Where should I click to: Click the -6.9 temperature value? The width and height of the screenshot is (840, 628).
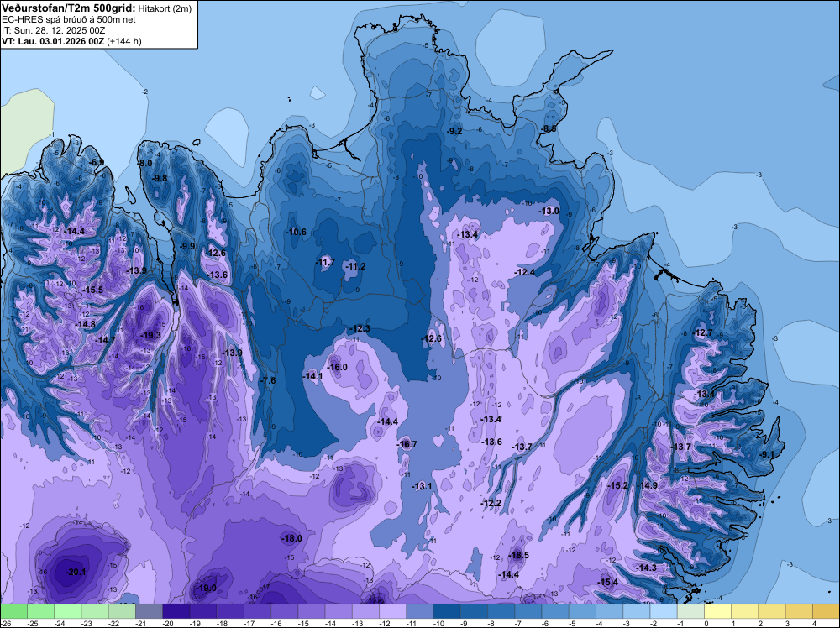click(96, 162)
